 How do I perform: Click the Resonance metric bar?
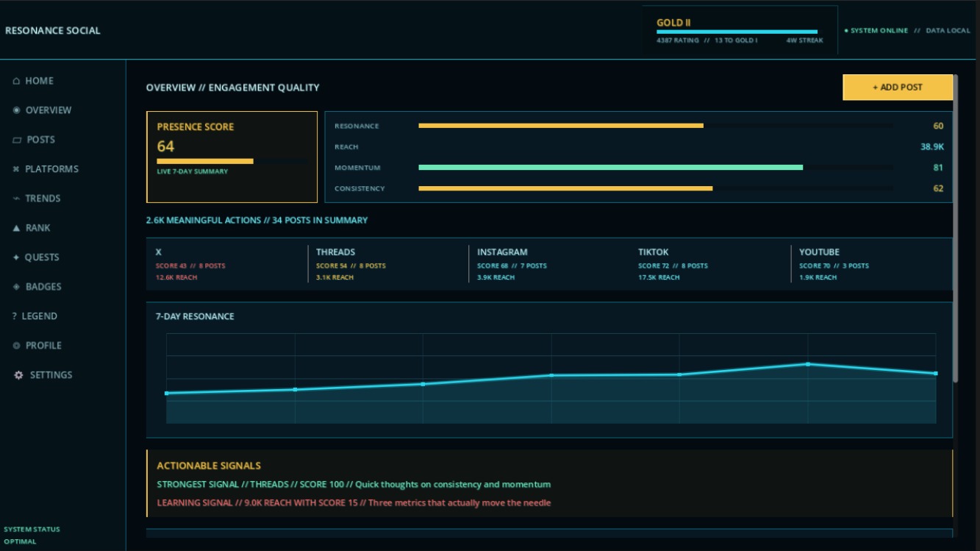656,126
